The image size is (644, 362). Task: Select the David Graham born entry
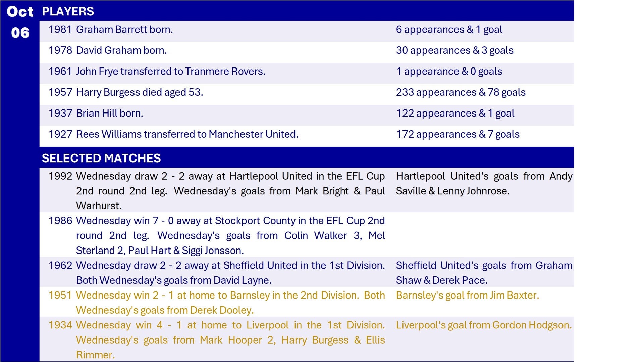pyautogui.click(x=121, y=50)
